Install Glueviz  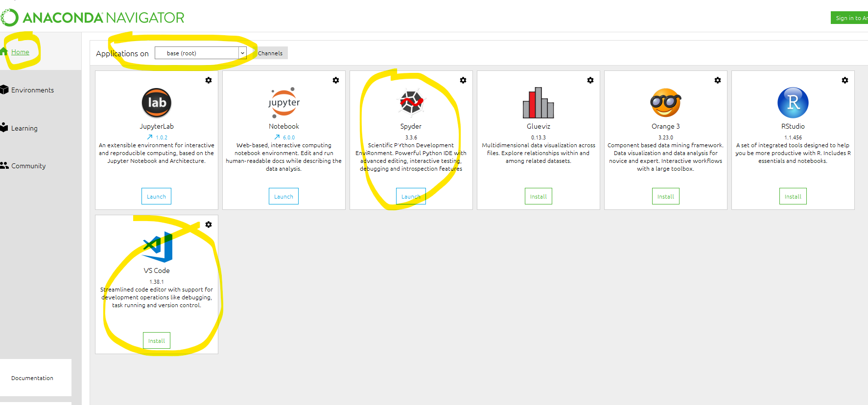click(539, 196)
